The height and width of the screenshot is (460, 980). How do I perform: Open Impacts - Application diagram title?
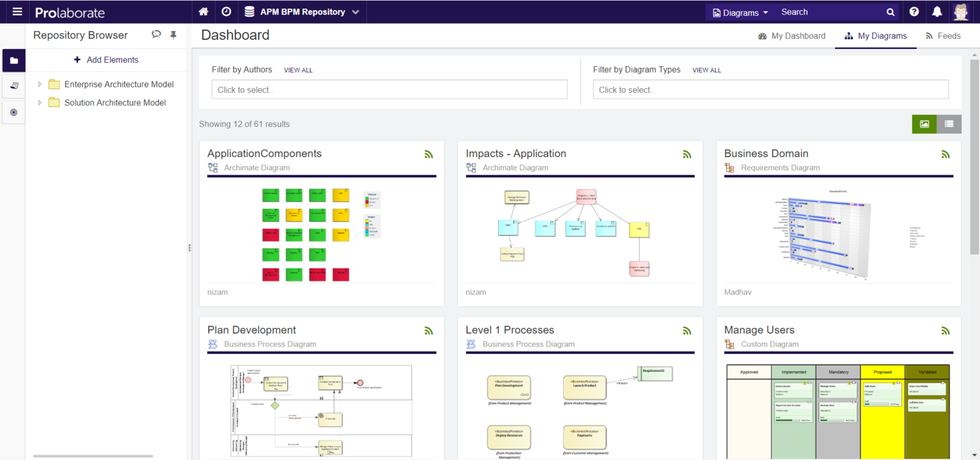(516, 154)
